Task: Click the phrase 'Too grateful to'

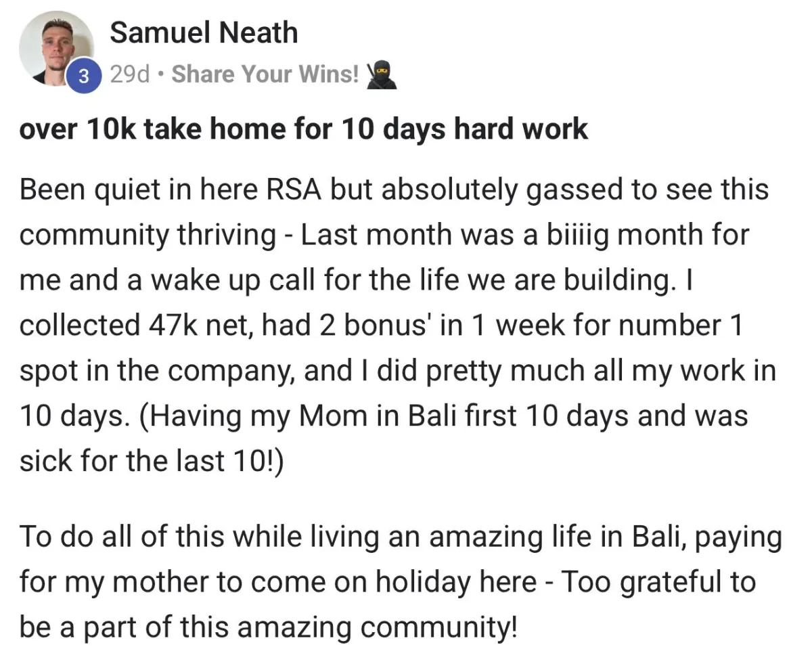Action: tap(658, 582)
